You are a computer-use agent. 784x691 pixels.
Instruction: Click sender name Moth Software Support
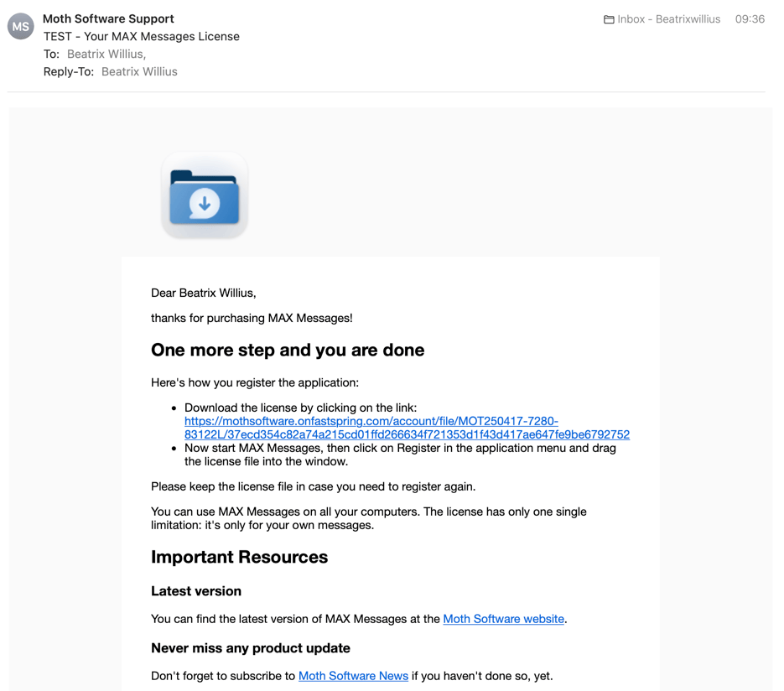click(x=108, y=19)
